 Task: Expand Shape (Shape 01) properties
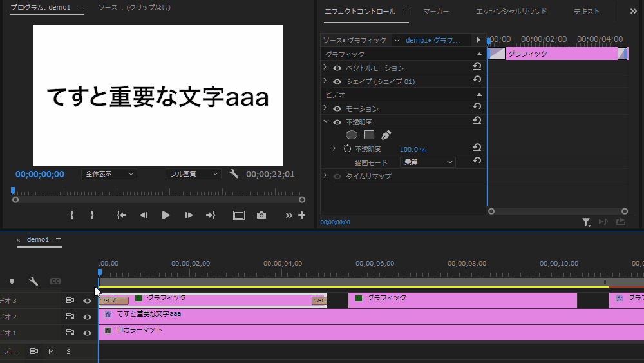[325, 81]
